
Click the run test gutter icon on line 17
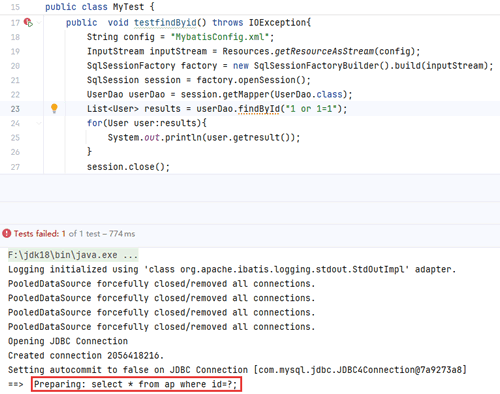28,23
